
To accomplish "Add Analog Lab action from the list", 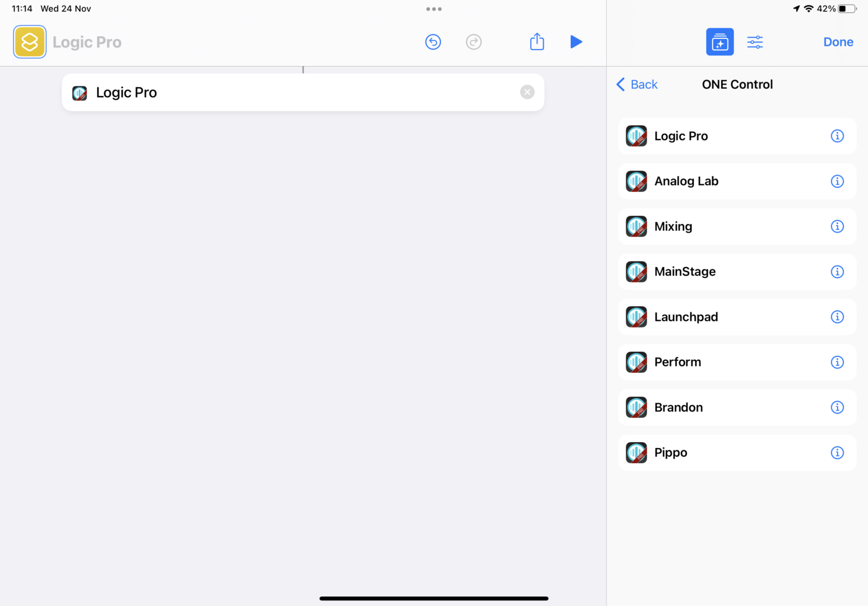I will coord(737,181).
